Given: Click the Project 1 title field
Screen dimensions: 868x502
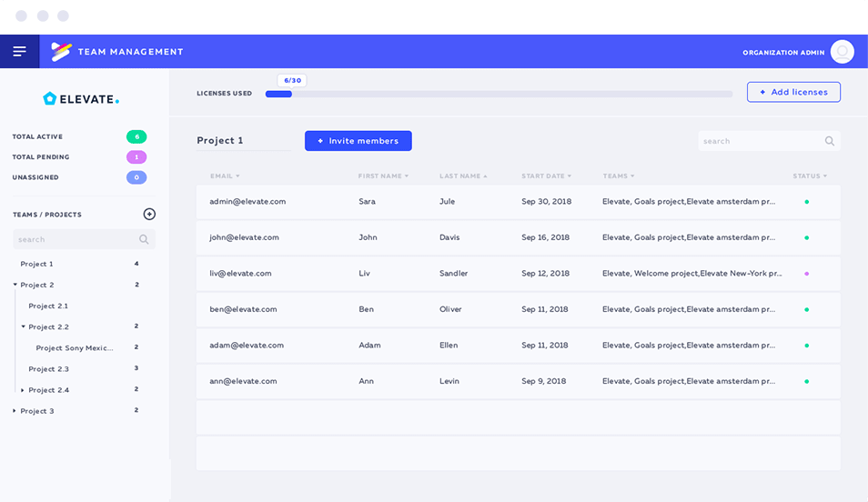Looking at the screenshot, I should [x=243, y=141].
